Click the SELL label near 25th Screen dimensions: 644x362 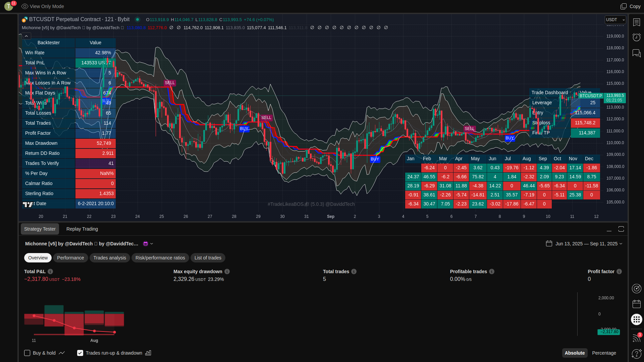170,83
